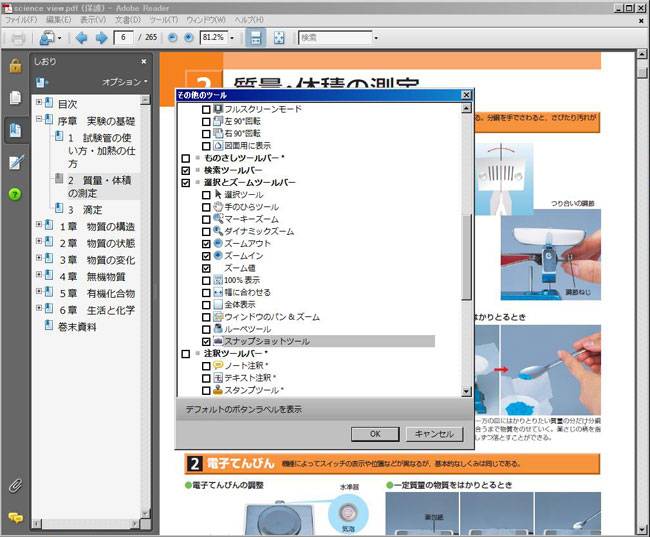Click the tool list vertical scrollbar thumb

[x=466, y=257]
